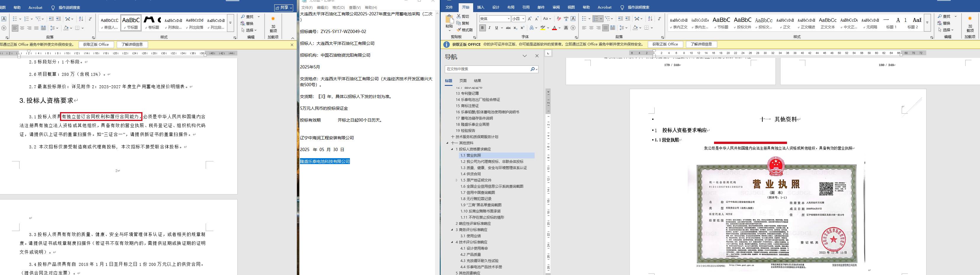Select 1.4 供货合同 in the navigation tree

point(470,174)
